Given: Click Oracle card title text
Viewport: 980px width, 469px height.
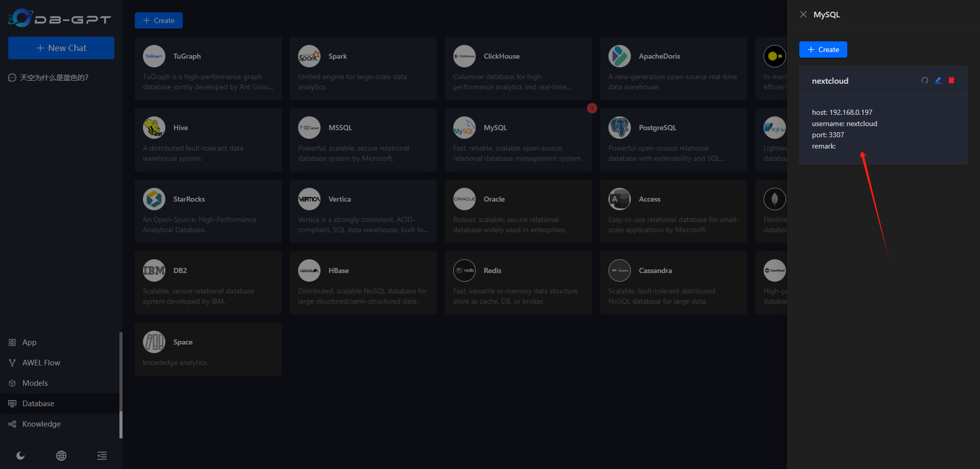Looking at the screenshot, I should pyautogui.click(x=494, y=199).
